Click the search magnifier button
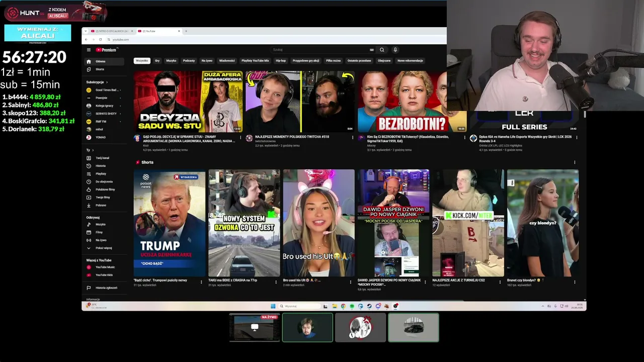 [x=382, y=50]
